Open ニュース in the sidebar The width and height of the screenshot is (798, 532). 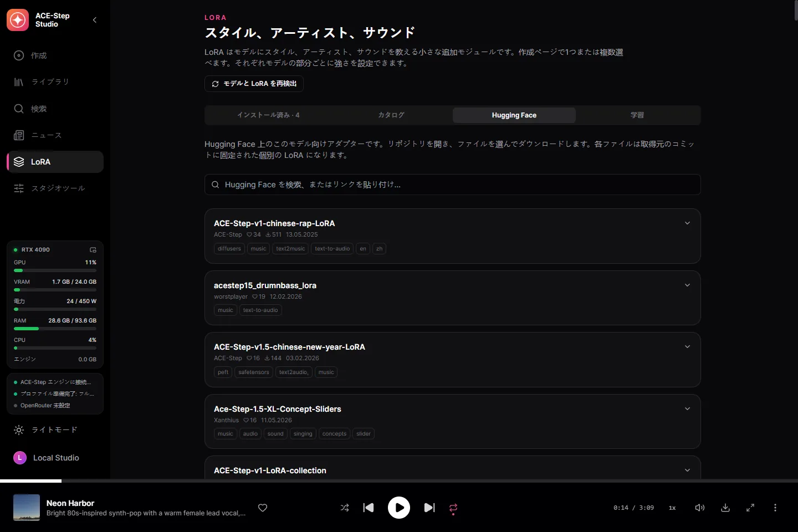pos(55,135)
